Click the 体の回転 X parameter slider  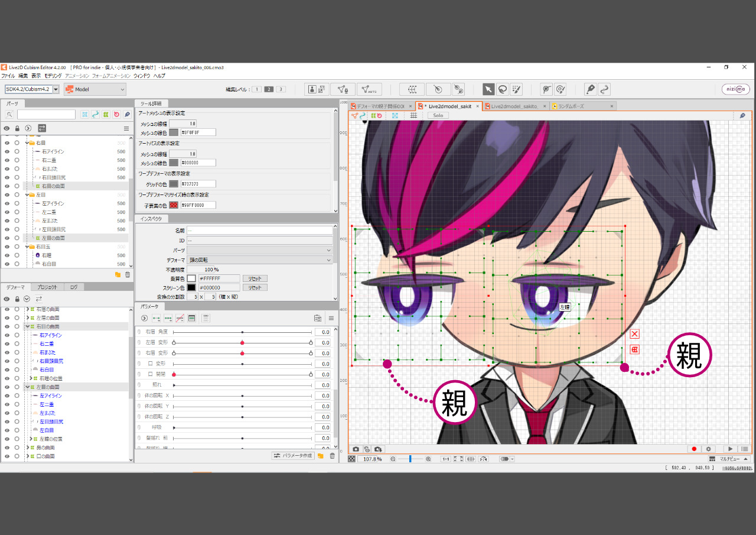click(x=242, y=395)
